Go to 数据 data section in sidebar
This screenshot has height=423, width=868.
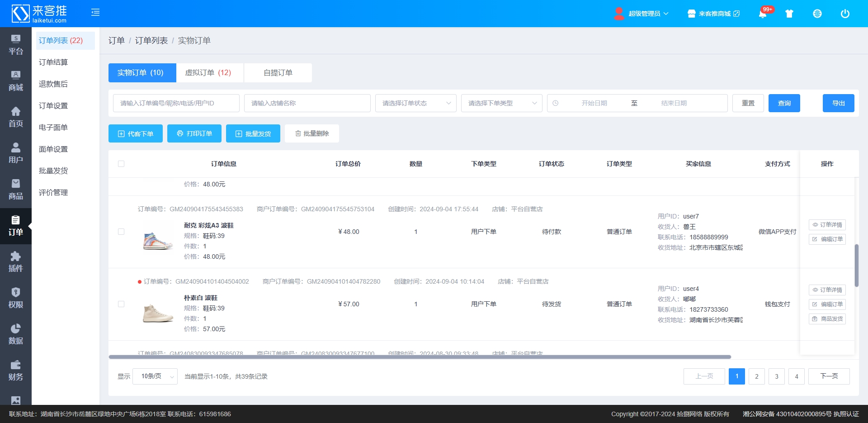coord(16,334)
